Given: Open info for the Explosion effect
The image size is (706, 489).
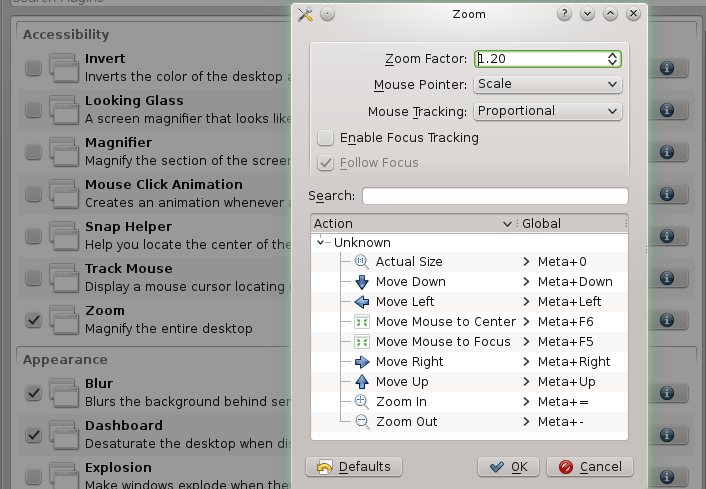Looking at the screenshot, I should coord(667,476).
